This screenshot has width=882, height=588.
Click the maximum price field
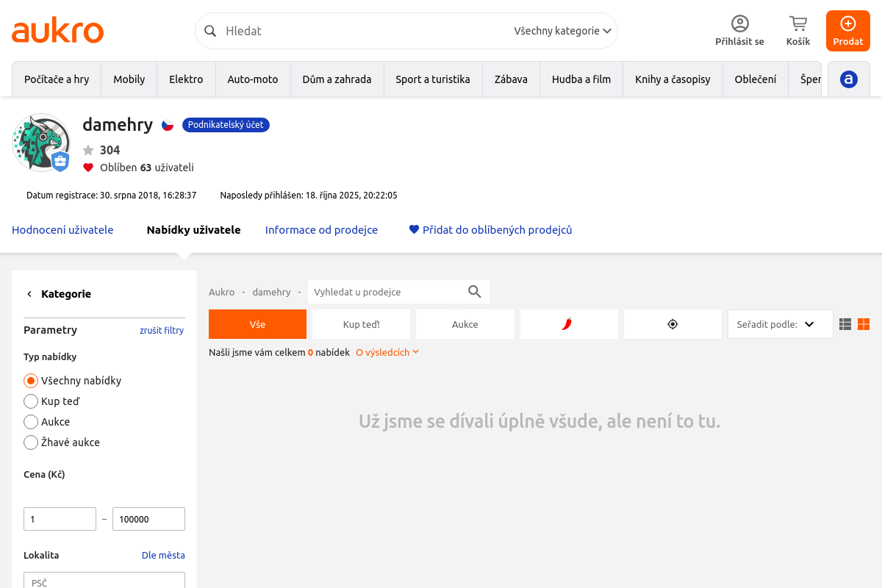point(148,519)
